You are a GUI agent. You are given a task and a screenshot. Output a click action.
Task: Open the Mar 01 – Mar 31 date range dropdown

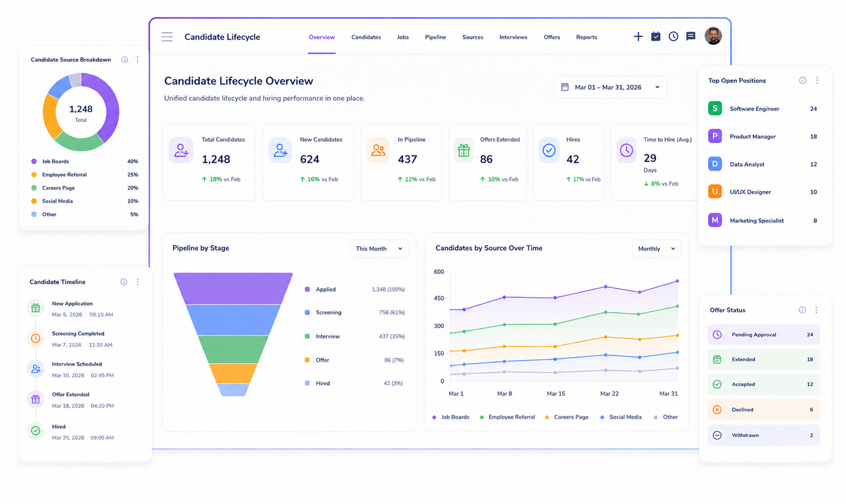tap(610, 87)
